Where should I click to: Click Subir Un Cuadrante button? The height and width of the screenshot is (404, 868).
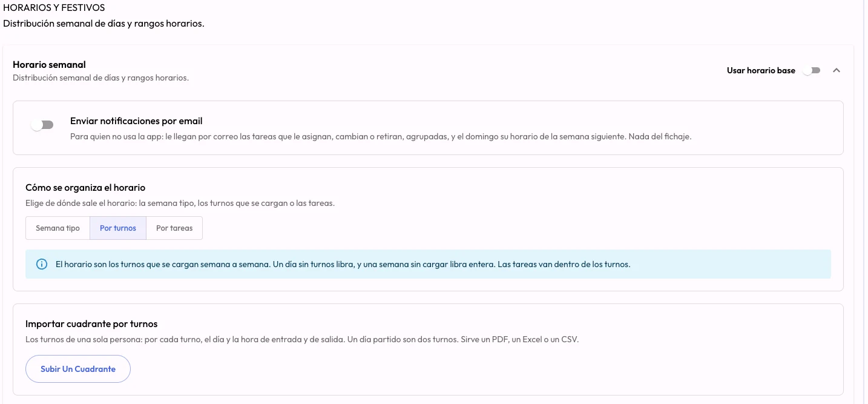coord(78,369)
